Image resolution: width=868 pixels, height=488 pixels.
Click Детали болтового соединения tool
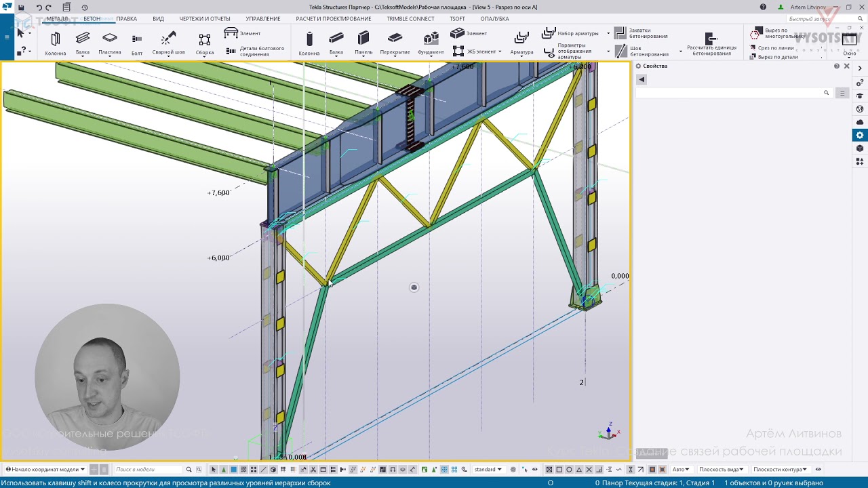pyautogui.click(x=254, y=51)
